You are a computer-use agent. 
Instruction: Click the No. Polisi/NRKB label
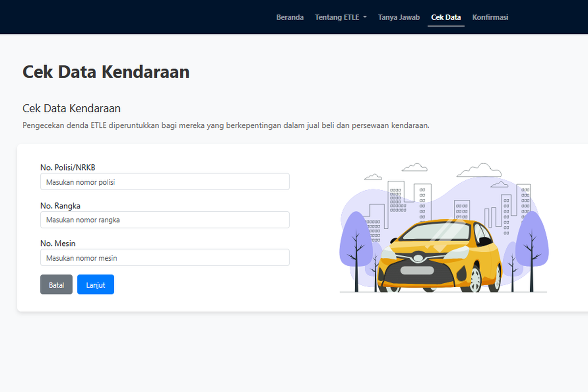click(x=67, y=167)
